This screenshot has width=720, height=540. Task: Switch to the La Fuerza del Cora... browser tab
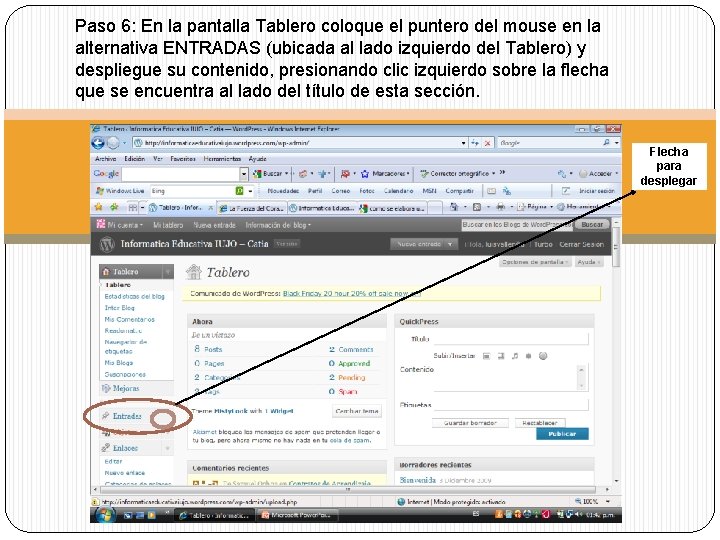252,208
